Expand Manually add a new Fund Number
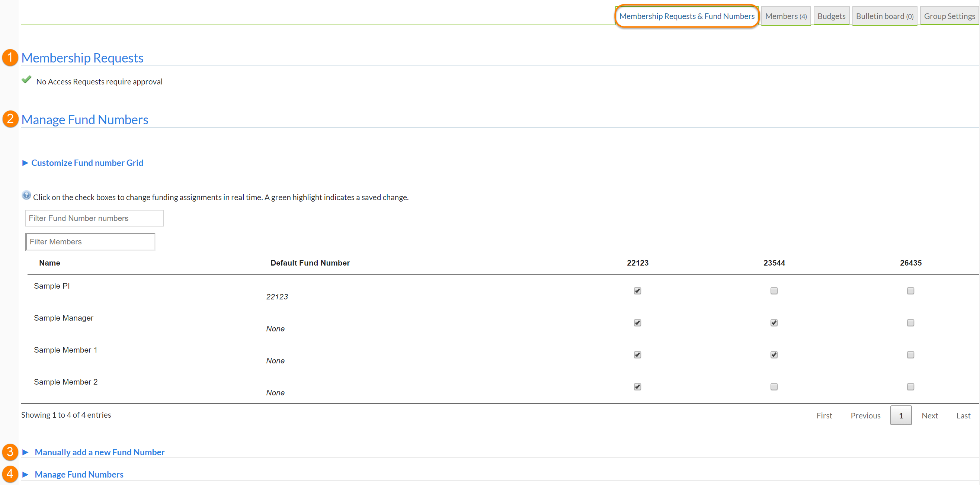The width and height of the screenshot is (980, 485). pyautogui.click(x=99, y=452)
